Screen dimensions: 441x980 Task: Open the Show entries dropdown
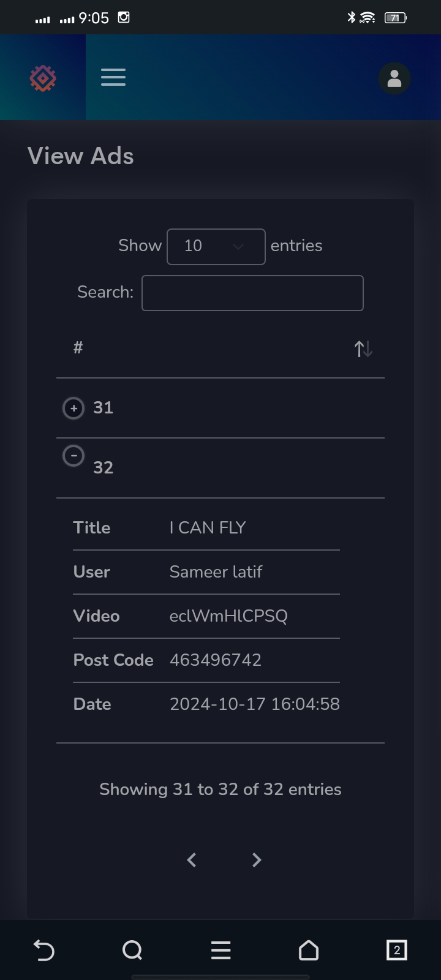tap(216, 247)
